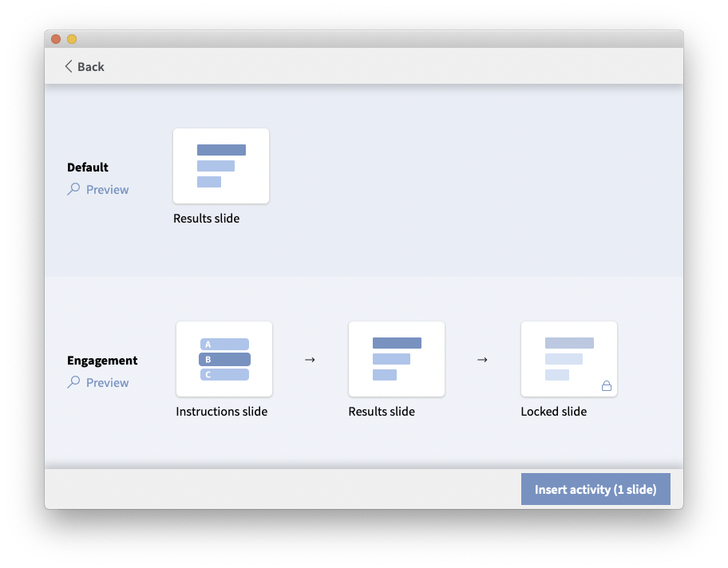Image resolution: width=728 pixels, height=568 pixels.
Task: Click the yellow minimize window dot
Action: (x=72, y=38)
